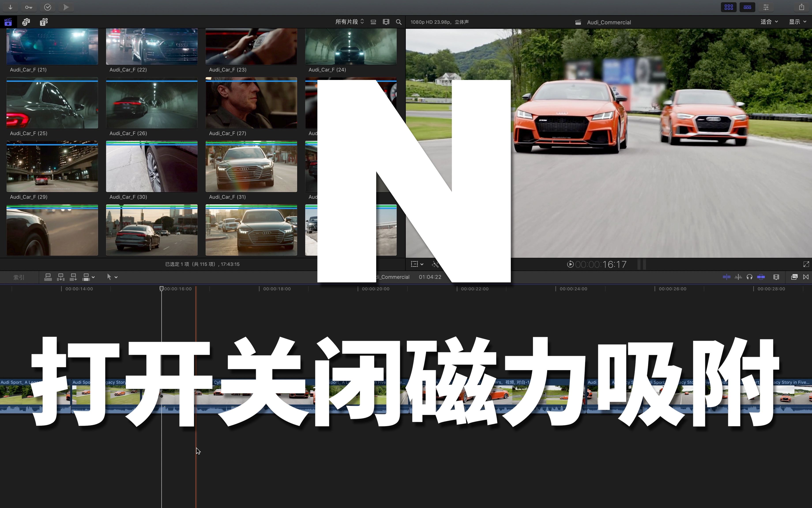Viewport: 812px width, 508px height.
Task: Select the Audi_Car_F (27) driver clip thumbnail
Action: 251,103
